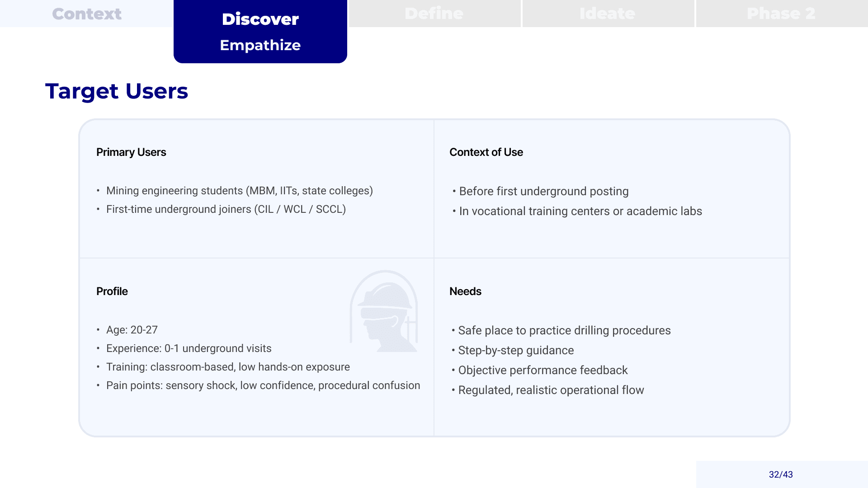Click the Primary Users heading
The height and width of the screenshot is (488, 868).
pyautogui.click(x=131, y=152)
